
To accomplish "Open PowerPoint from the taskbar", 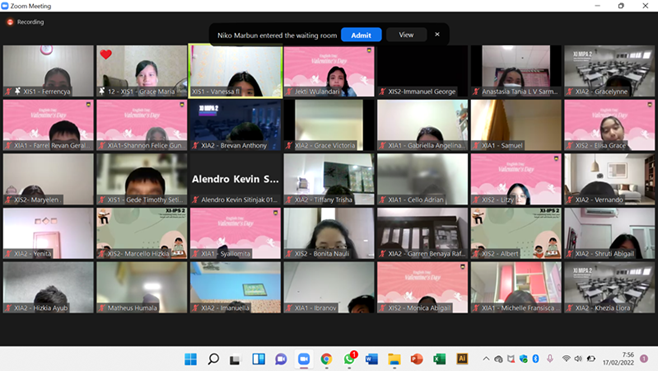I will [x=417, y=359].
